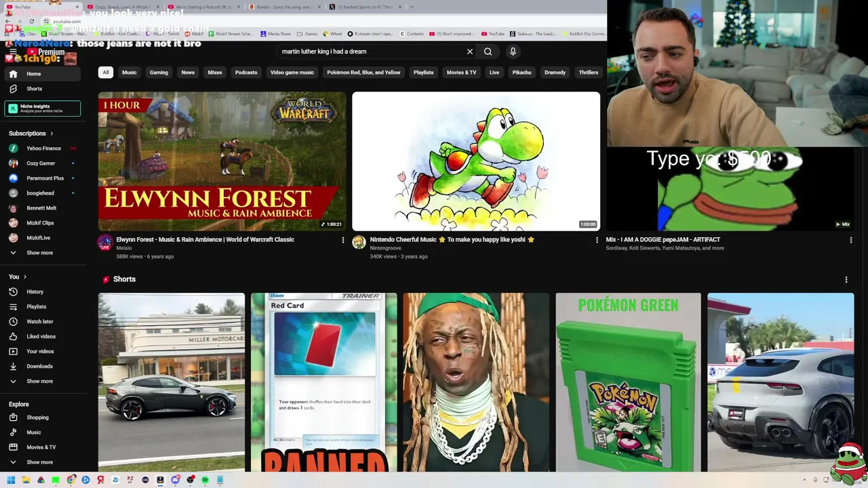The height and width of the screenshot is (488, 868).
Task: Open the Shorts shelf three-dot menu
Action: 846,279
